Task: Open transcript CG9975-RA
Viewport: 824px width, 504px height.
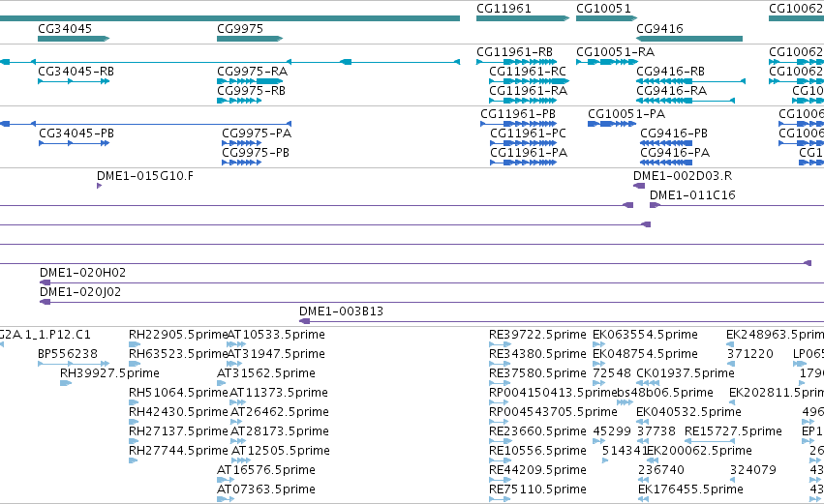Action: pyautogui.click(x=253, y=72)
